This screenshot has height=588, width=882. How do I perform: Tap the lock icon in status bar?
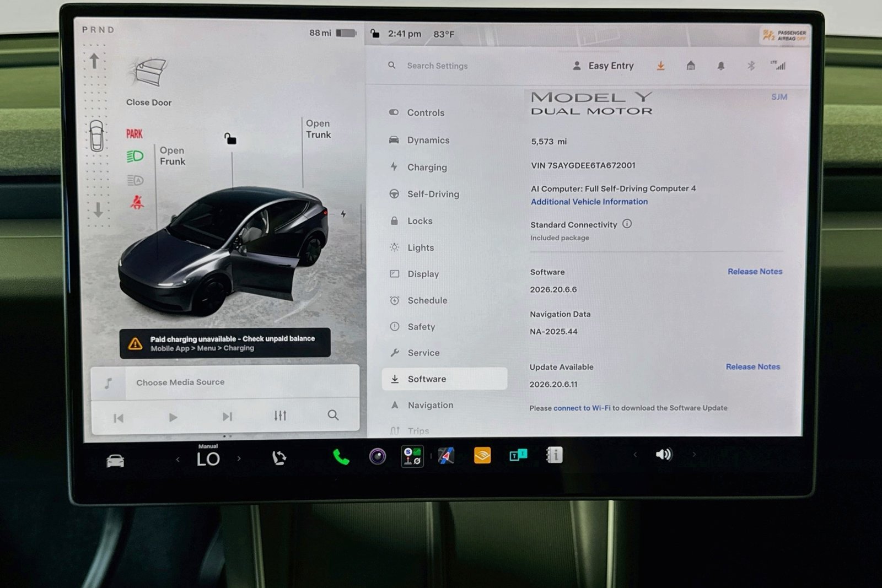[x=375, y=34]
